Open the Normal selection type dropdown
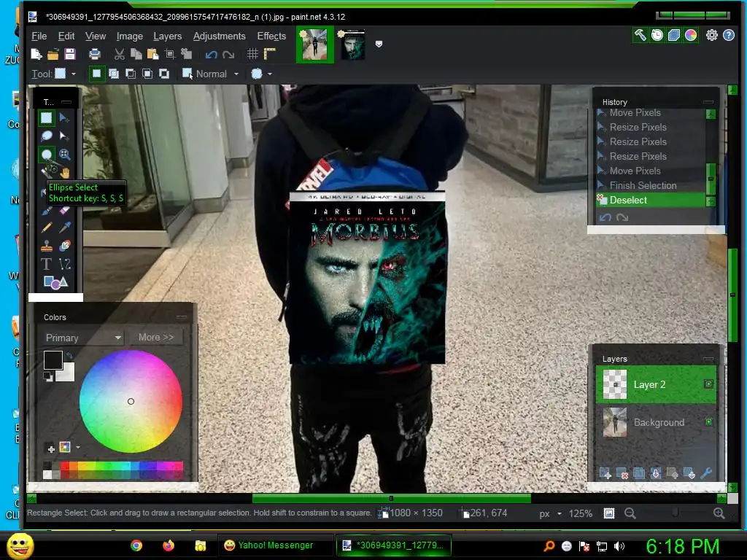 pyautogui.click(x=211, y=74)
